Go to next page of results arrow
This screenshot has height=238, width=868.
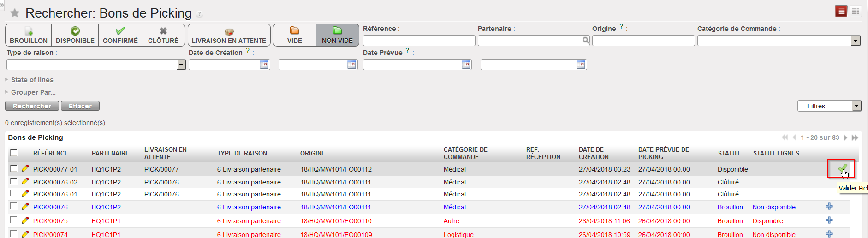coord(845,137)
